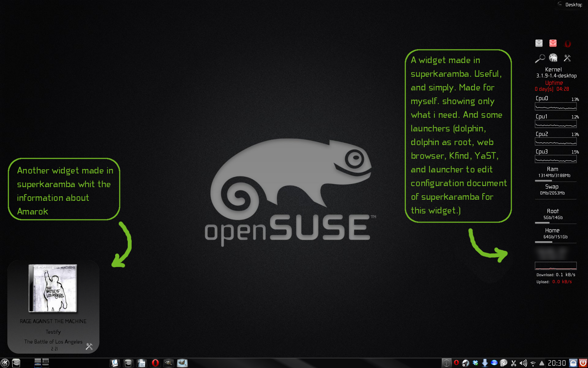Click the 'Download: 0.1 kB/s' readout
The height and width of the screenshot is (368, 588).
pos(556,275)
